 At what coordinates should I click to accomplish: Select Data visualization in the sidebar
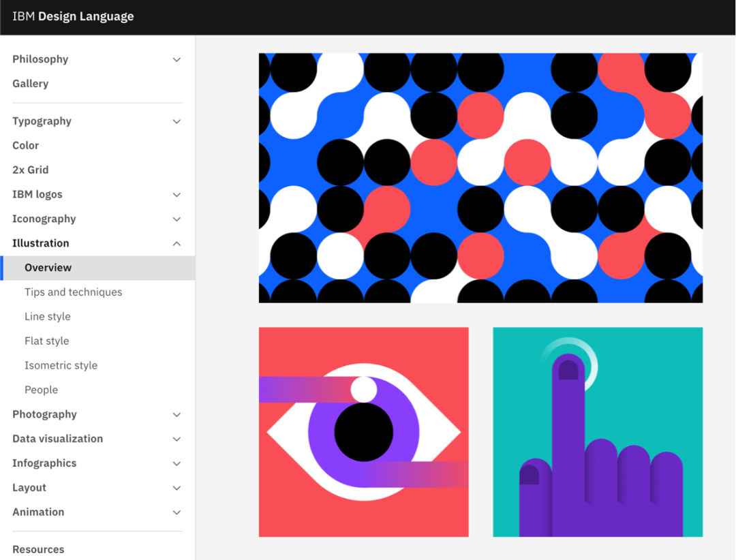click(x=58, y=439)
